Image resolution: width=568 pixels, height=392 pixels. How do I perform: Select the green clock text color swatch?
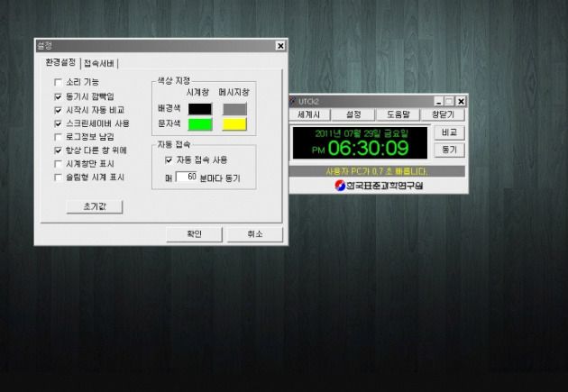point(200,124)
